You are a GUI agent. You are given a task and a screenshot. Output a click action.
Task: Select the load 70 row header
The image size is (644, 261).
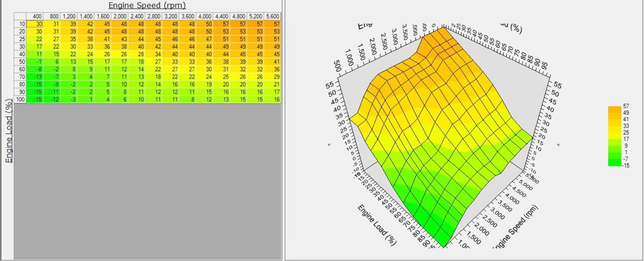click(20, 77)
